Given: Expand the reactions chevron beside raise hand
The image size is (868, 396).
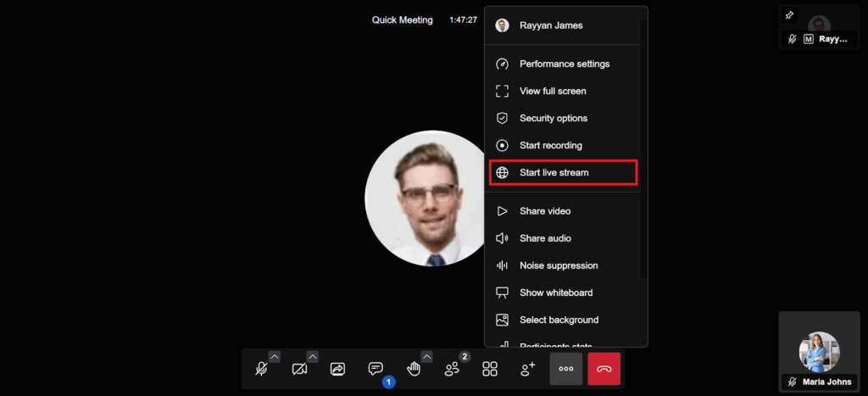Looking at the screenshot, I should [x=426, y=356].
